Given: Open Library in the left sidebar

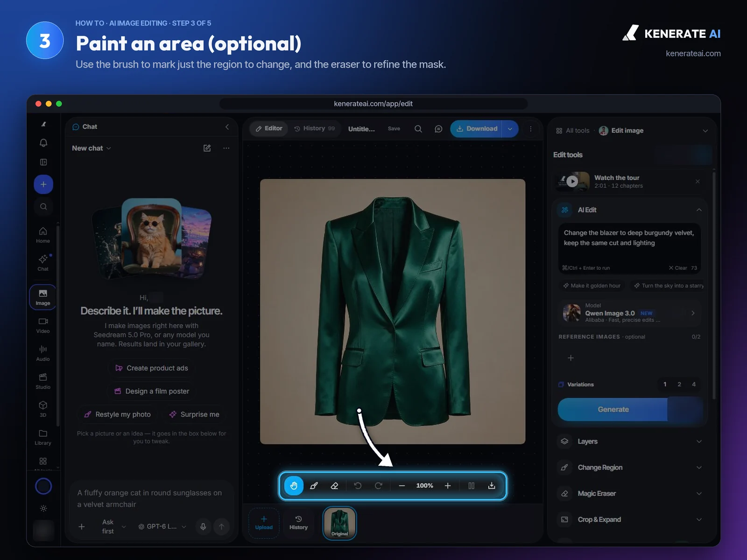Looking at the screenshot, I should pyautogui.click(x=43, y=437).
